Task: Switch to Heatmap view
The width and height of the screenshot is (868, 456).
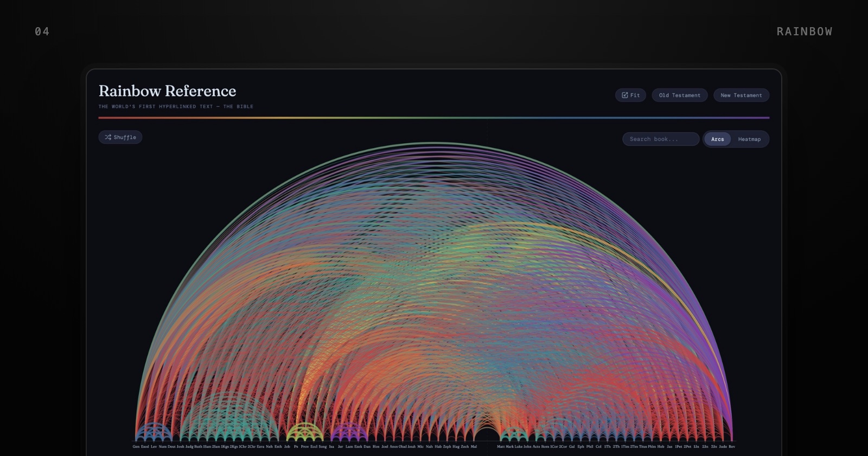Action: pyautogui.click(x=749, y=139)
